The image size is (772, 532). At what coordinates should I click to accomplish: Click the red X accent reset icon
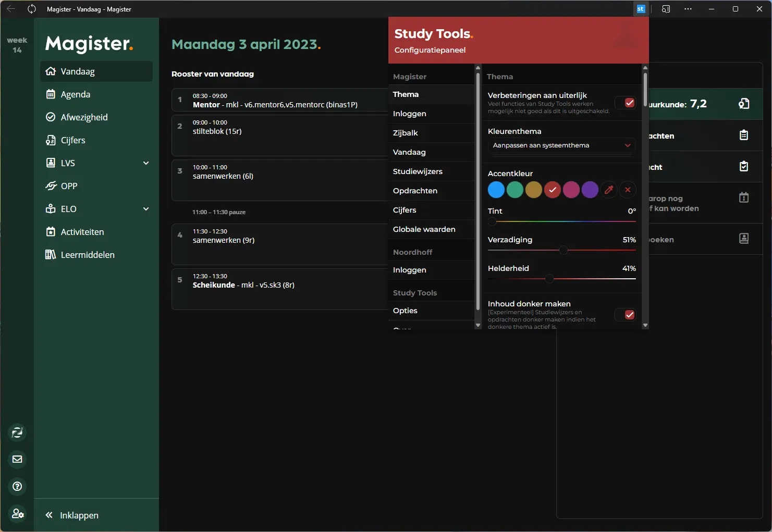[x=628, y=190]
